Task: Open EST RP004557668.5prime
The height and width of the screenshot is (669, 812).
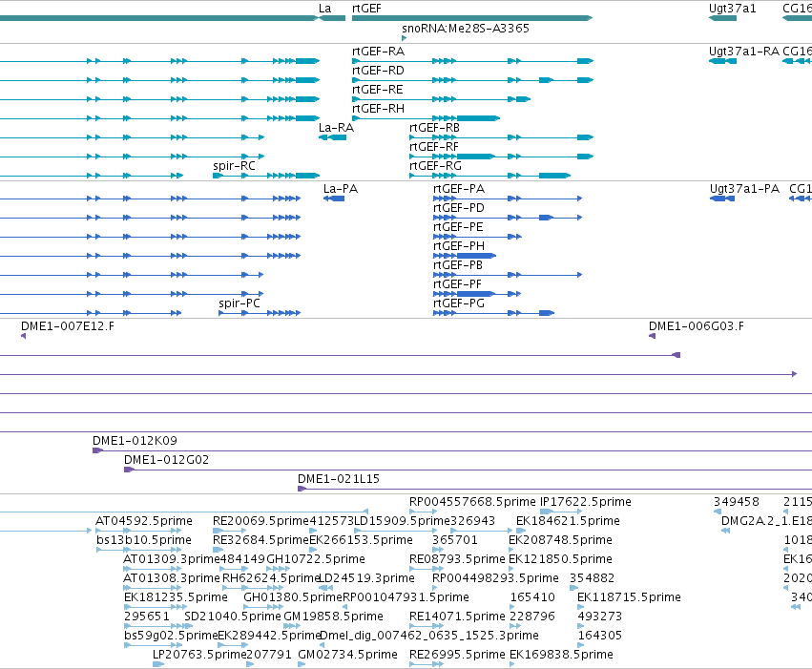Action: [472, 502]
